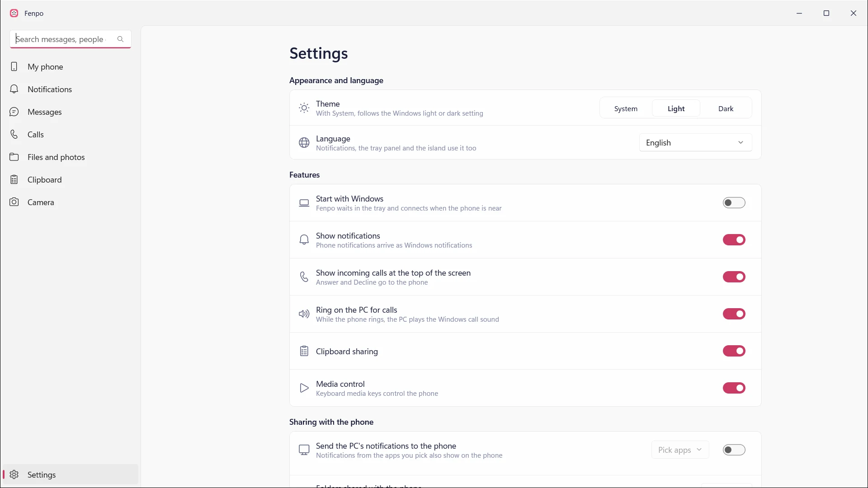This screenshot has width=868, height=488.
Task: Click the bell icon beside Notifications in sidebar
Action: point(14,89)
